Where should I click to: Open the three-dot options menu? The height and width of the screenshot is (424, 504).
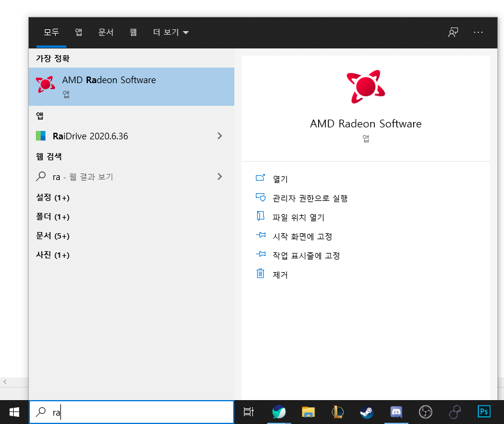(x=478, y=32)
